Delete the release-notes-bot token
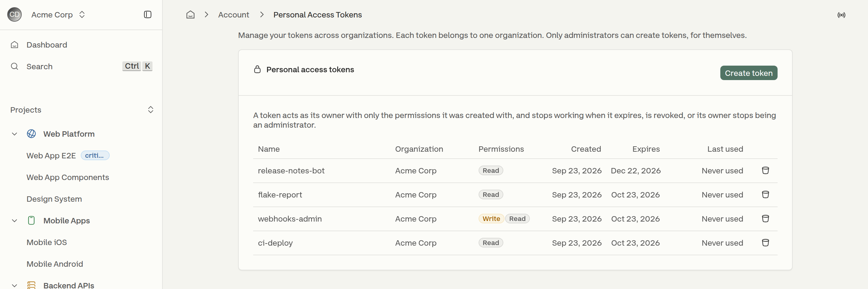 pyautogui.click(x=766, y=171)
